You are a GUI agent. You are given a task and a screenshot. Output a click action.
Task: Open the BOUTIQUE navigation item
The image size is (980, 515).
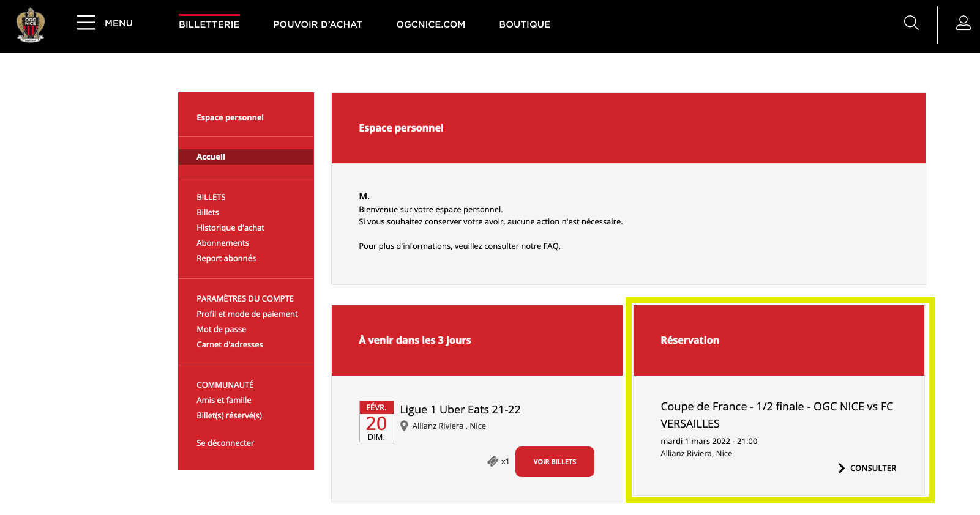pyautogui.click(x=525, y=24)
